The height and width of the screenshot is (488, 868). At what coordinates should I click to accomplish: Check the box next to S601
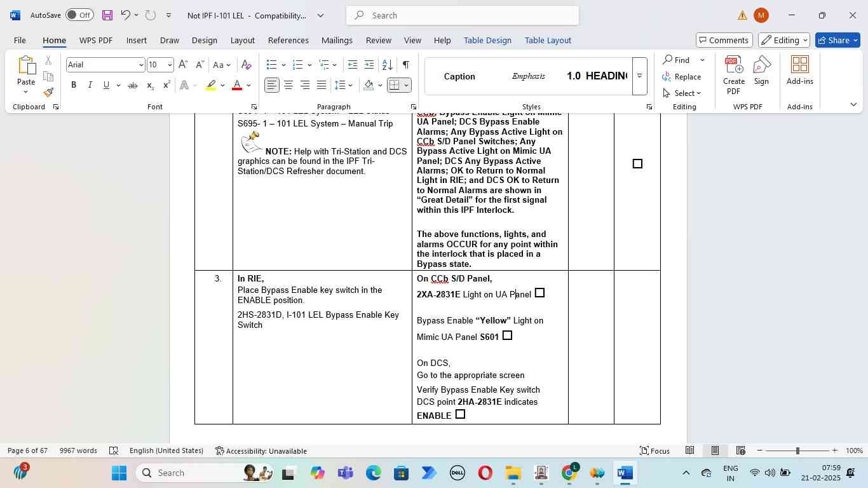click(507, 335)
